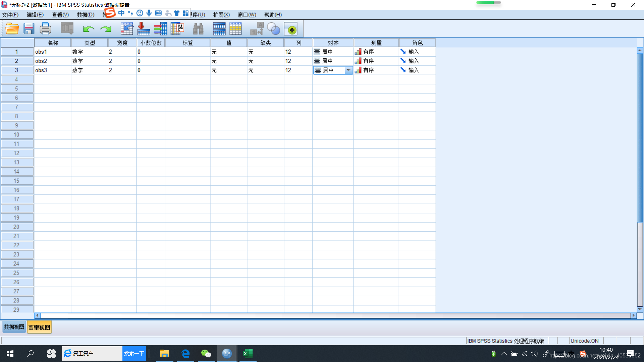Click the green Undo arrow icon
This screenshot has width=644, height=362.
point(88,29)
